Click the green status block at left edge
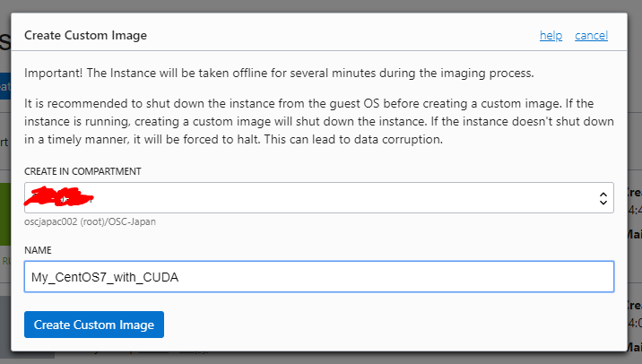This screenshot has height=364, width=642. pyautogui.click(x=4, y=208)
